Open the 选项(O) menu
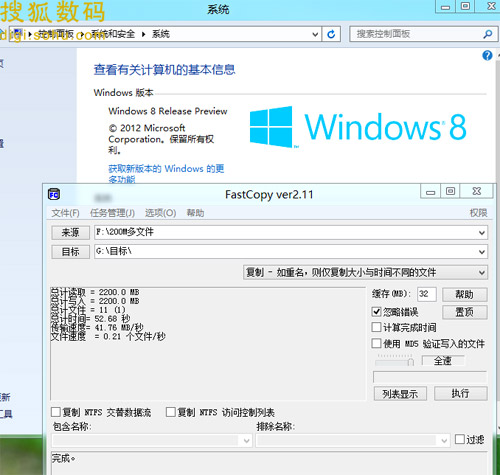The height and width of the screenshot is (475, 500). pos(160,213)
